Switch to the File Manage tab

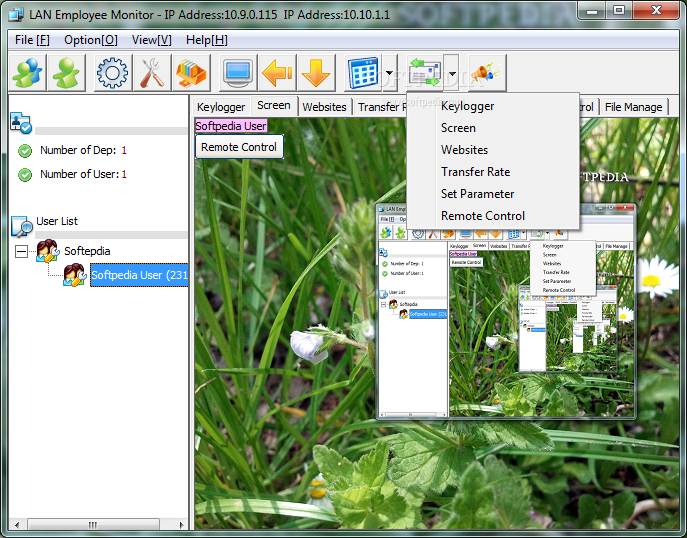634,107
